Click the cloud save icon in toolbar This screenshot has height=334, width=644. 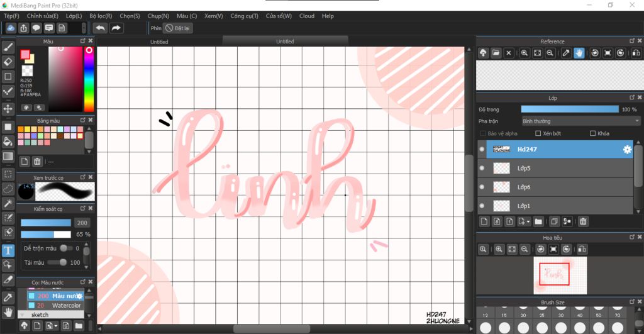11,28
